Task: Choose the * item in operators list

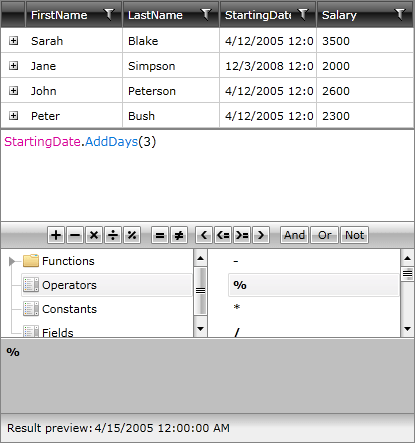Action: pos(237,308)
